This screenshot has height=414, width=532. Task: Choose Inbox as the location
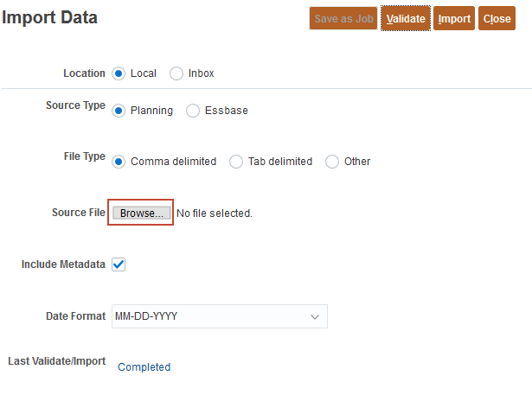point(177,73)
